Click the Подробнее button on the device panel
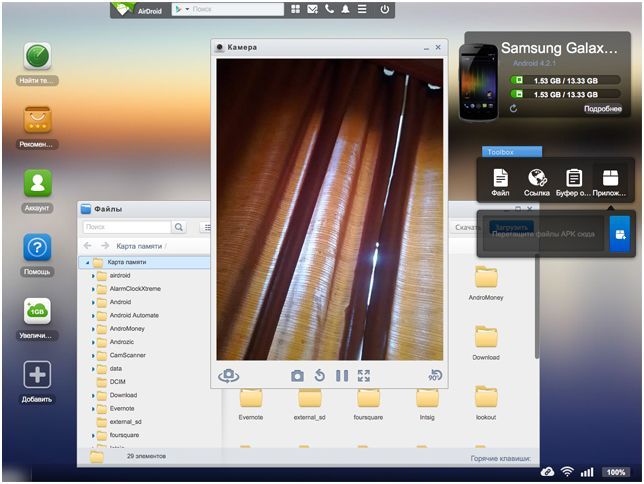 click(603, 108)
